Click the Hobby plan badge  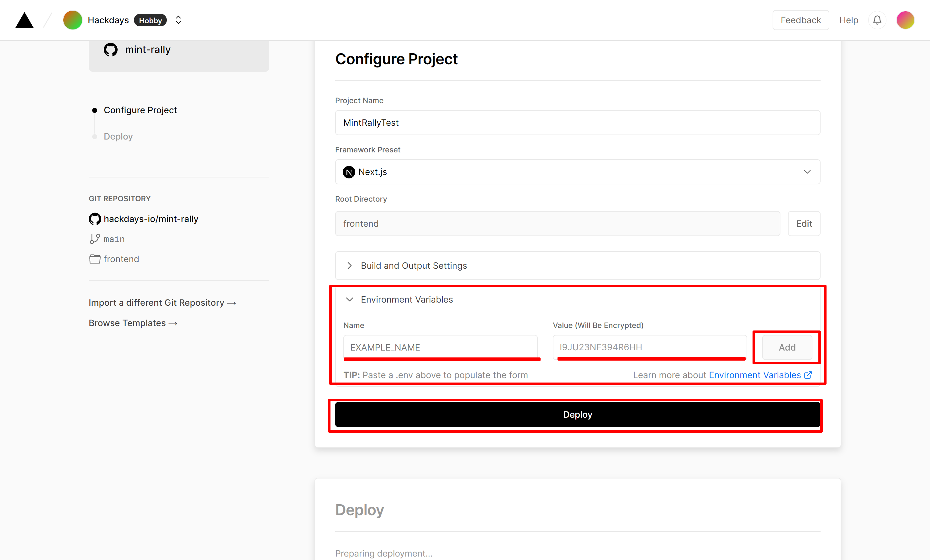pos(150,20)
